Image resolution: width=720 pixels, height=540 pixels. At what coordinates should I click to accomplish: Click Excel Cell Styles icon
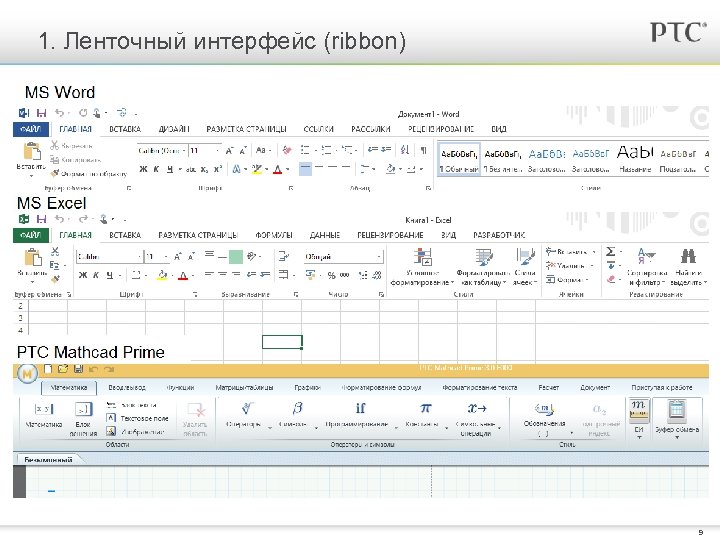pyautogui.click(x=525, y=257)
